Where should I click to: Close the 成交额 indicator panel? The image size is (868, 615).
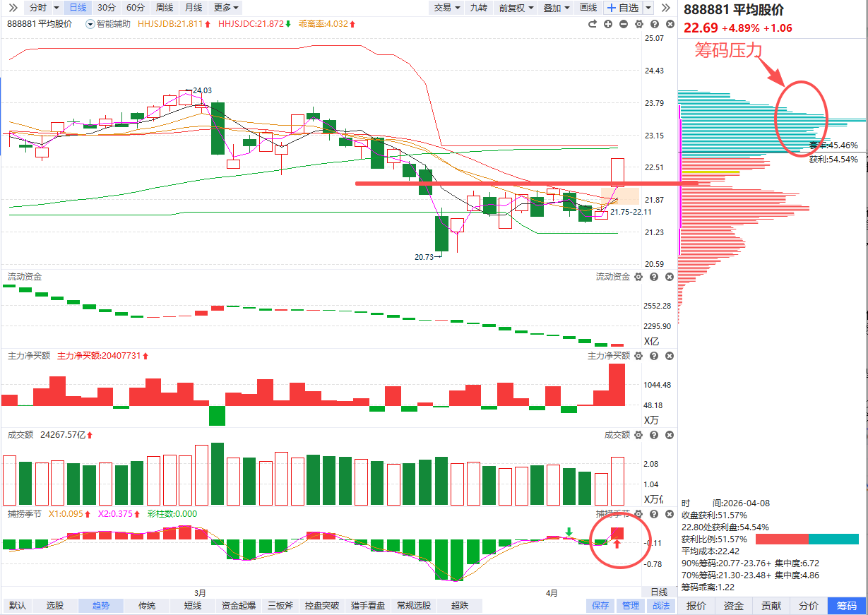point(670,435)
